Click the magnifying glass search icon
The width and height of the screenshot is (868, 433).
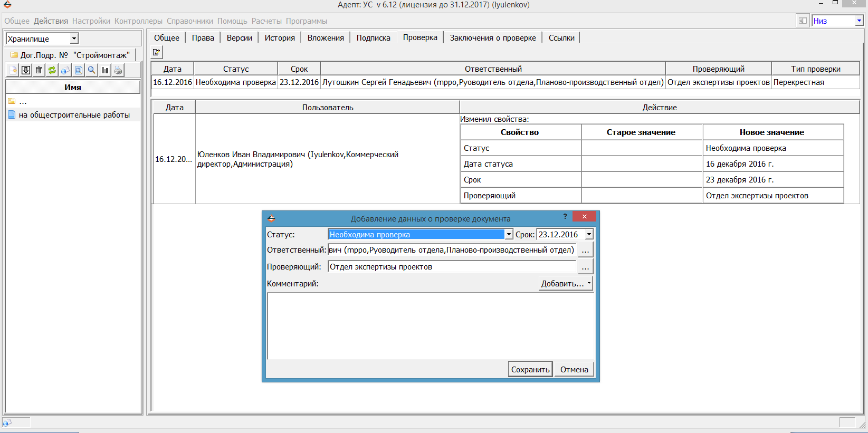tap(92, 70)
